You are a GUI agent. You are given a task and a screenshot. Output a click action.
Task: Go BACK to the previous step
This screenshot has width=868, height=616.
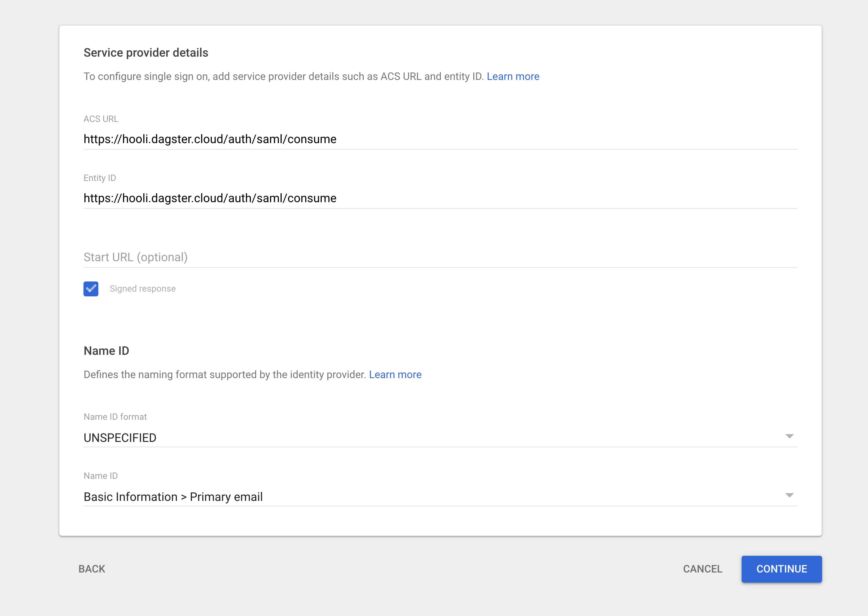92,569
